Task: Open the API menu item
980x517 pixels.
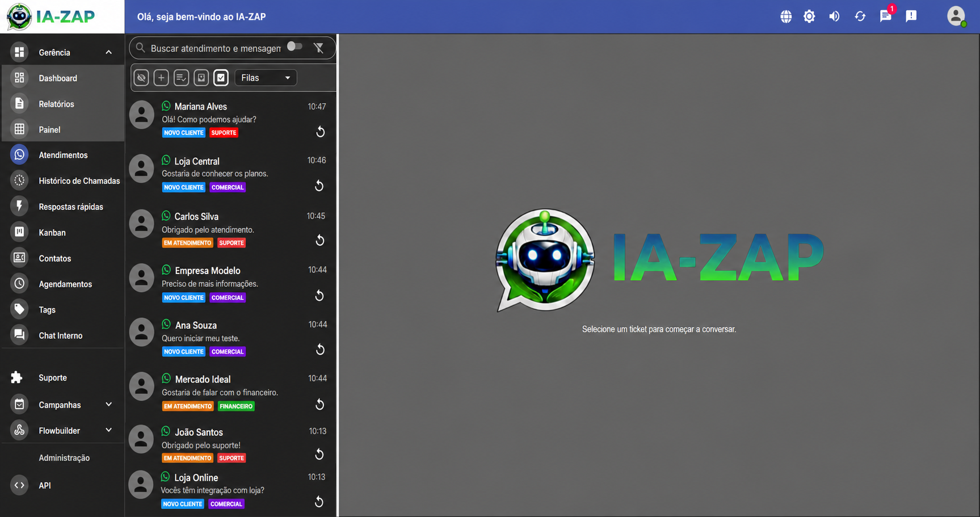Action: click(63, 485)
